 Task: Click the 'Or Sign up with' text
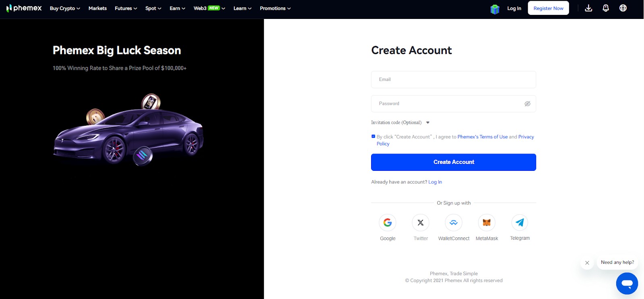pyautogui.click(x=454, y=203)
